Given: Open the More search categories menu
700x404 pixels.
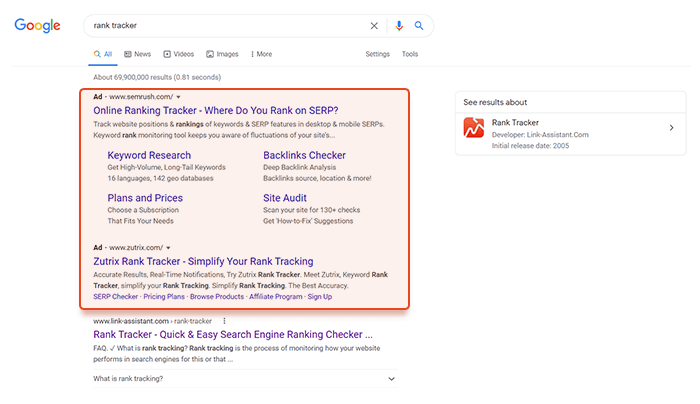Looking at the screenshot, I should [262, 54].
